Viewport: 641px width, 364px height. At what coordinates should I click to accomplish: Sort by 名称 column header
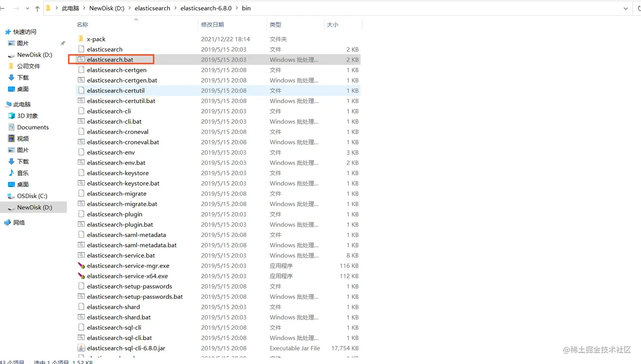pos(82,25)
